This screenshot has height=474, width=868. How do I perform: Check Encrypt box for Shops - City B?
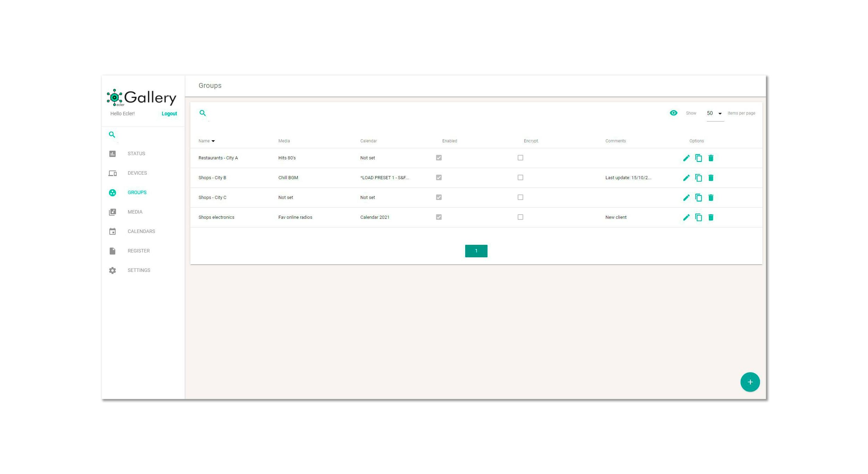520,177
